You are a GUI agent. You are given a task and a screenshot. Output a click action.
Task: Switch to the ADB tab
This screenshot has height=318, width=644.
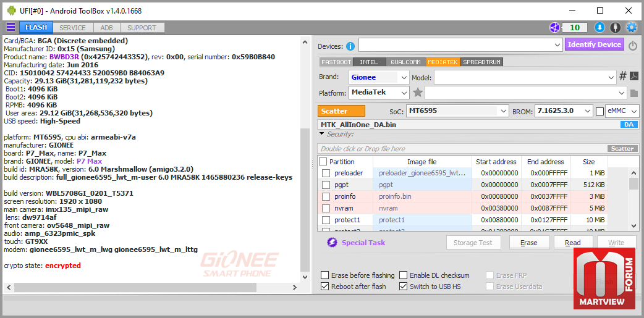[107, 28]
